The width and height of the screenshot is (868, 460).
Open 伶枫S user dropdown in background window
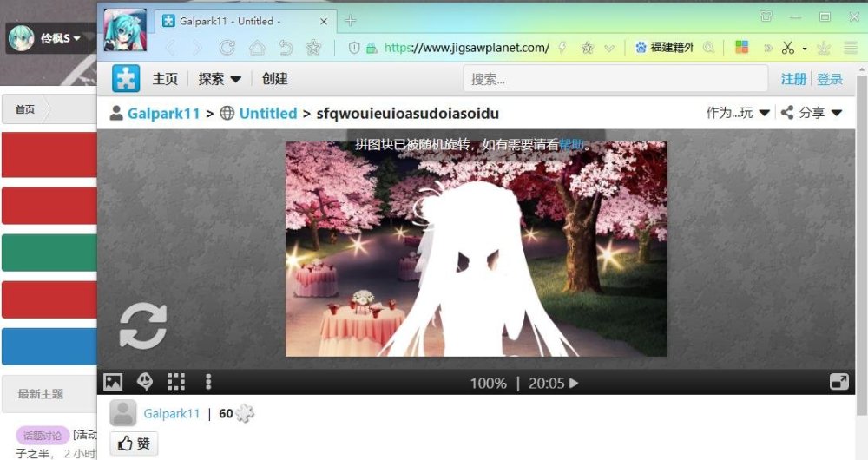pos(48,38)
